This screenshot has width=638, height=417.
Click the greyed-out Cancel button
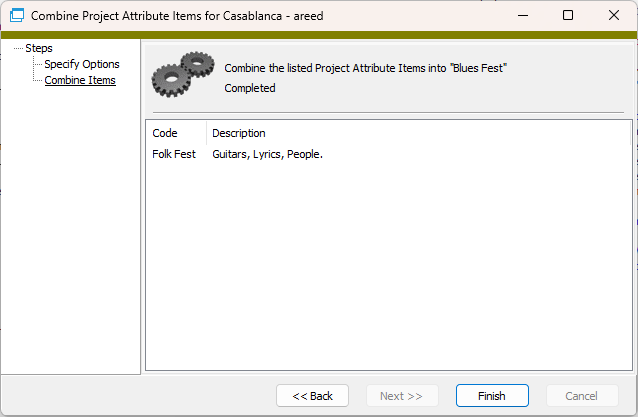pyautogui.click(x=582, y=395)
